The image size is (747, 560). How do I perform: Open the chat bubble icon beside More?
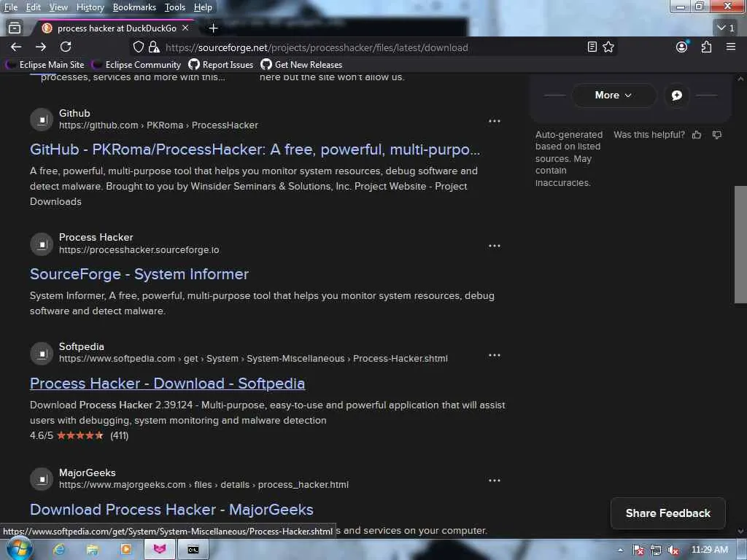pyautogui.click(x=677, y=96)
